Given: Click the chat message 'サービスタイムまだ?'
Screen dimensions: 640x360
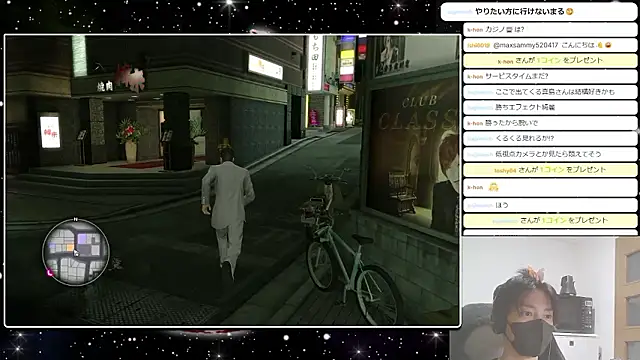Looking at the screenshot, I should coord(516,76).
